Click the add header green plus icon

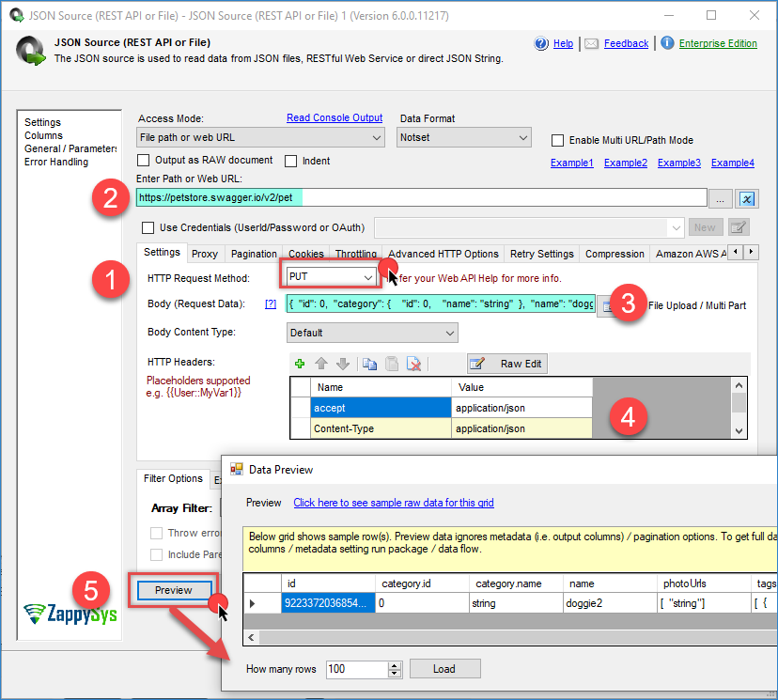click(300, 365)
